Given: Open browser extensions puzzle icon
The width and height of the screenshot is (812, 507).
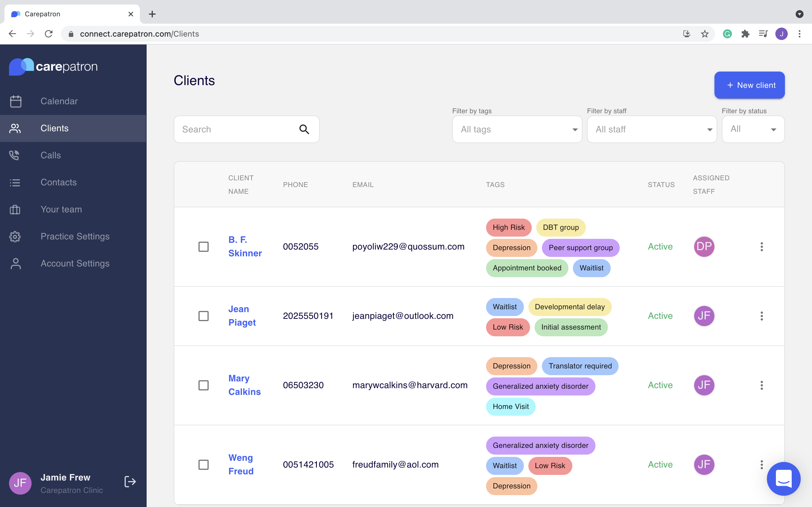Looking at the screenshot, I should point(745,34).
